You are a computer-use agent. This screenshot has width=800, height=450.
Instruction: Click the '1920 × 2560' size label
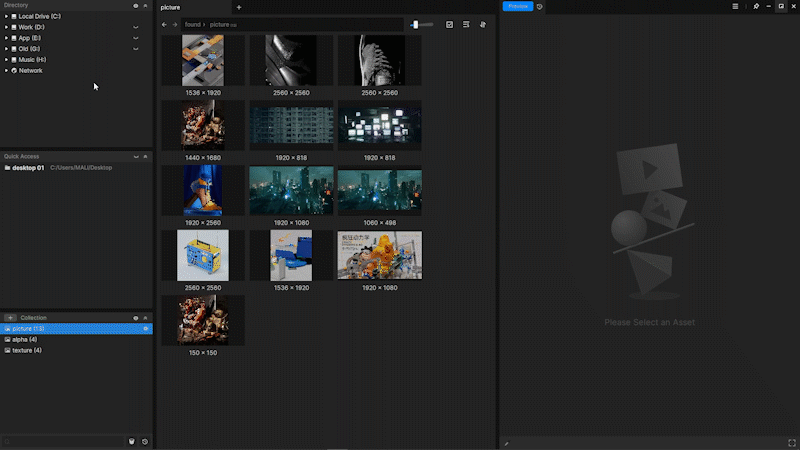coord(203,223)
